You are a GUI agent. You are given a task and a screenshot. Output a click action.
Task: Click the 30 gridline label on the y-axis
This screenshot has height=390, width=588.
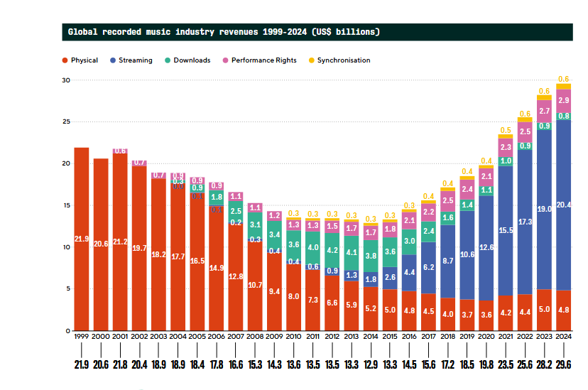pos(65,80)
